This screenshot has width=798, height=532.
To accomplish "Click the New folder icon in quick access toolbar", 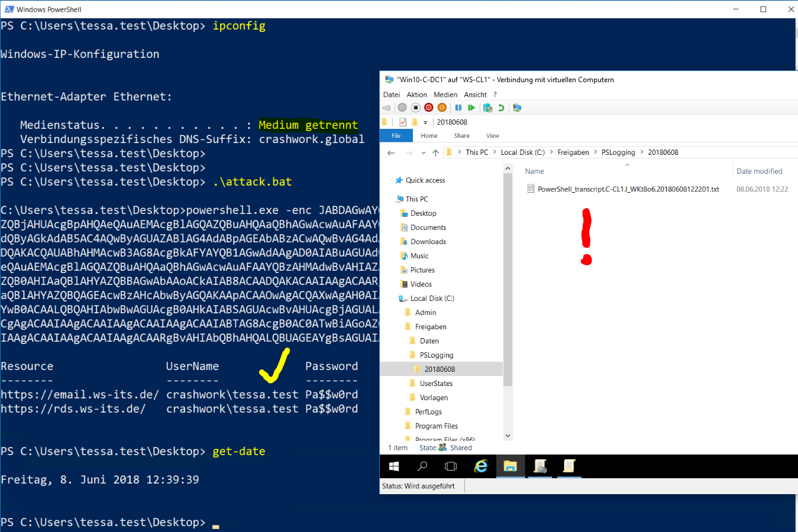I will point(415,122).
